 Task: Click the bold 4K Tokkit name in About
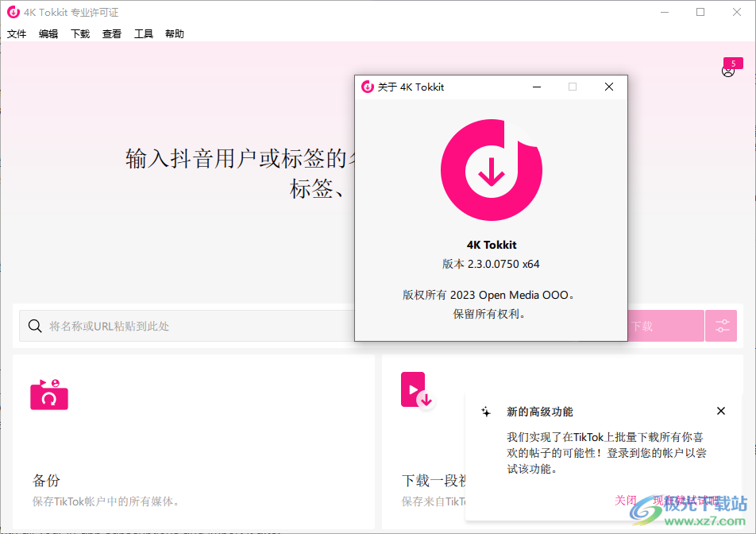pos(492,245)
